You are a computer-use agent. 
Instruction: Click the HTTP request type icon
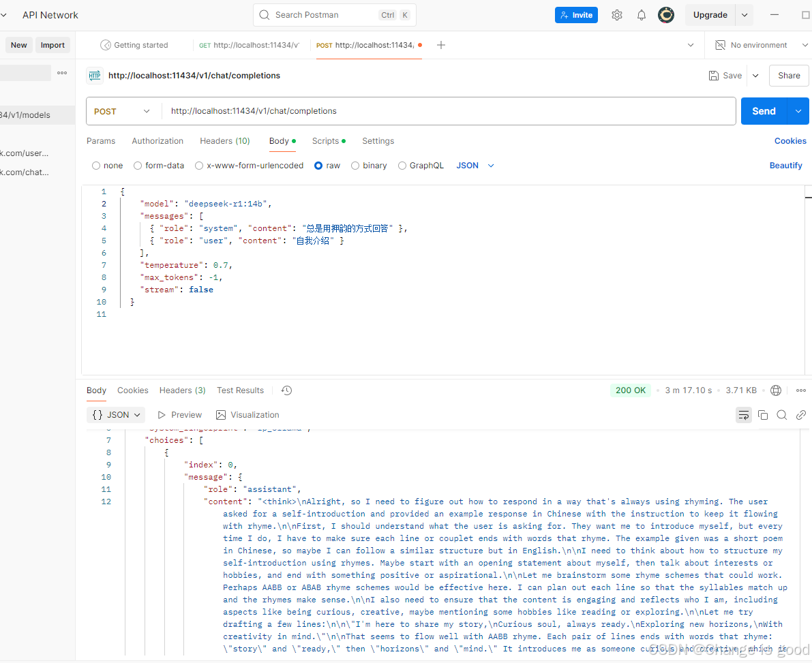[x=94, y=76]
